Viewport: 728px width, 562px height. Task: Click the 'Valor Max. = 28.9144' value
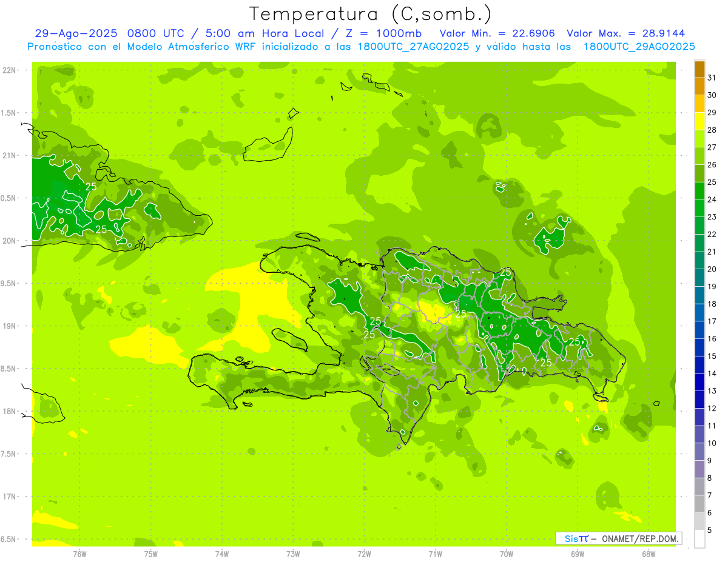coord(626,33)
